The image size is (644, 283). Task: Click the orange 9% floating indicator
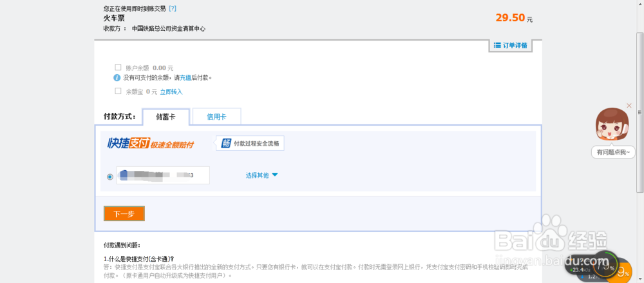[x=623, y=272]
